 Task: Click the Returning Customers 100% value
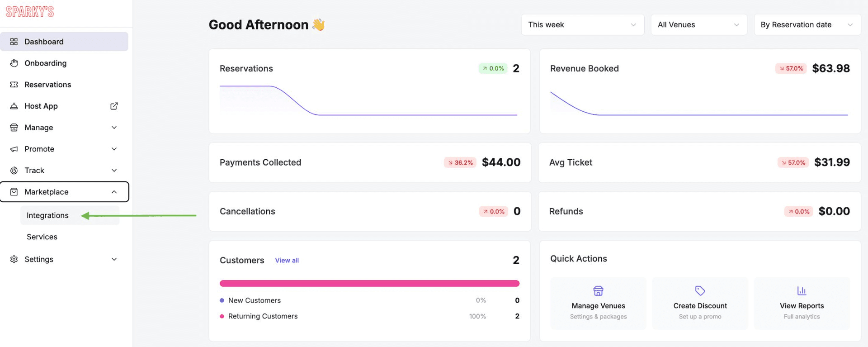[x=477, y=316]
